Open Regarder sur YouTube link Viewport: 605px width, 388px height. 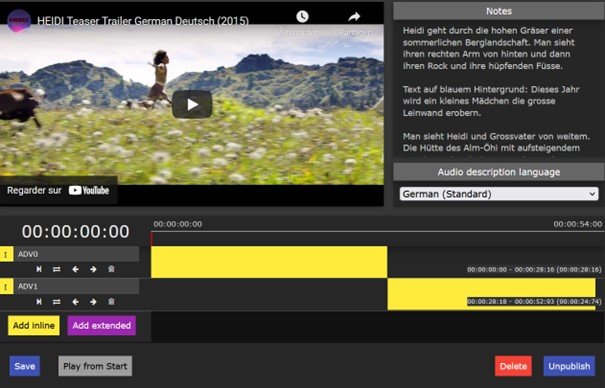pos(58,190)
